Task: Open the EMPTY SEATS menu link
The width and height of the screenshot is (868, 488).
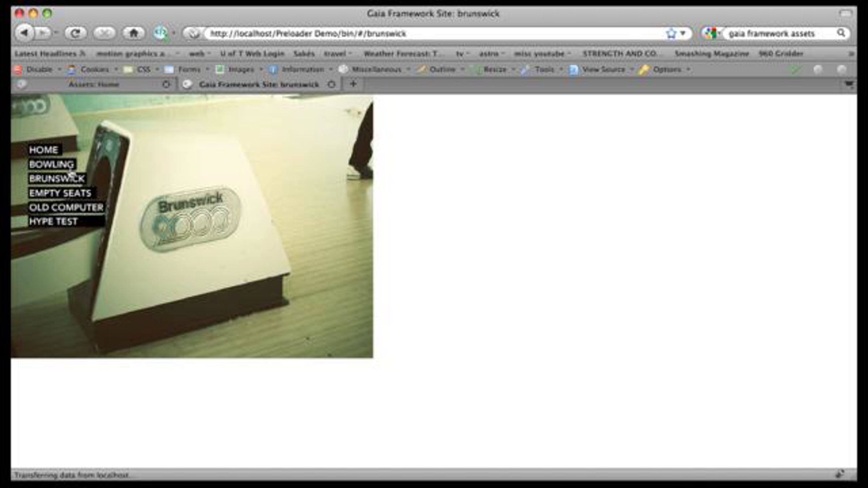Action: pyautogui.click(x=60, y=193)
